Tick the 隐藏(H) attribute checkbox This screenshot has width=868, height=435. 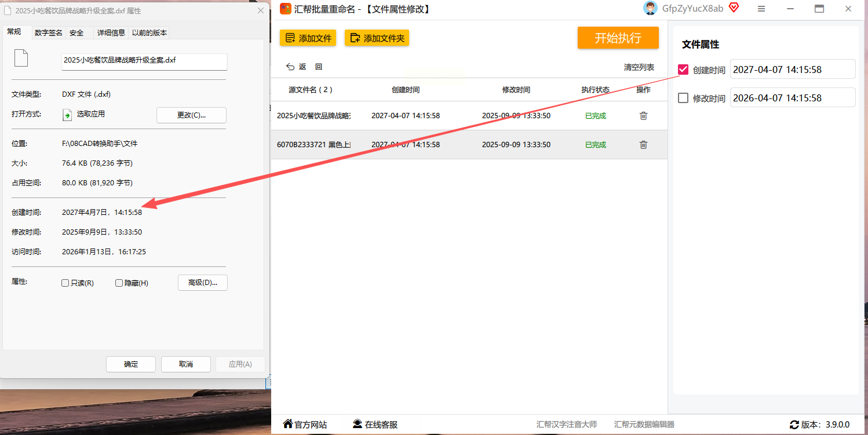[119, 283]
